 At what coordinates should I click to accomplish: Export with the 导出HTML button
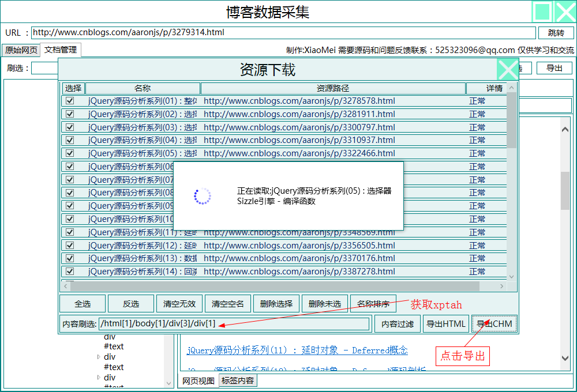446,324
